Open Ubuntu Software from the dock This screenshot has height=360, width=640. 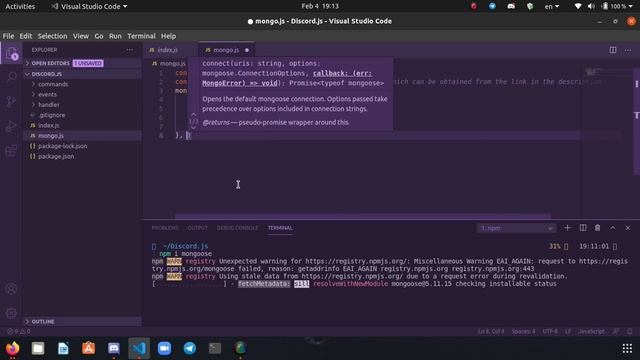(89, 348)
